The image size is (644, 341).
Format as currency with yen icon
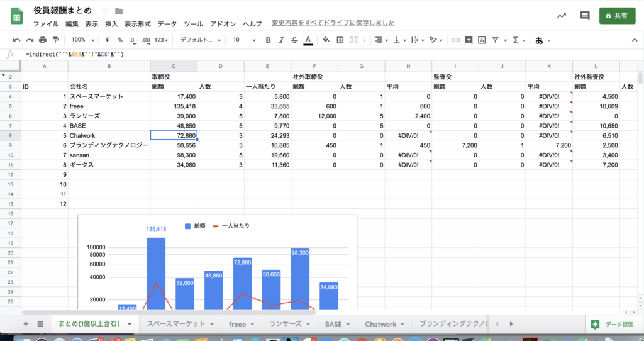107,40
